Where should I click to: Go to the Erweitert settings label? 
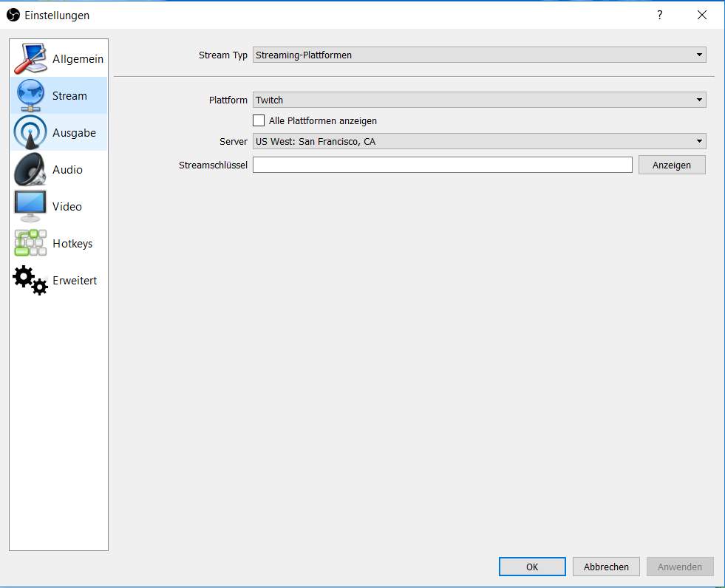pyautogui.click(x=75, y=281)
